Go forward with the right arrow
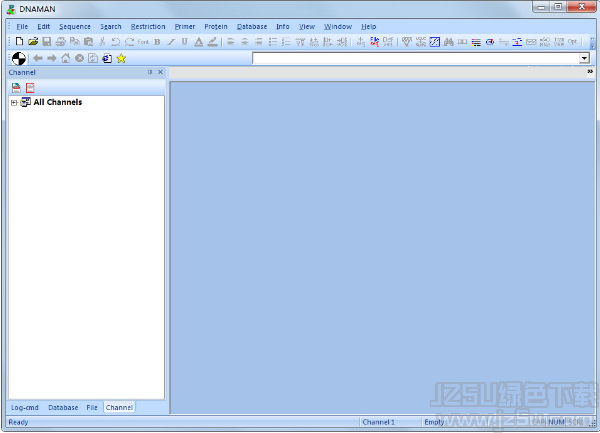600x433 pixels. tap(52, 58)
